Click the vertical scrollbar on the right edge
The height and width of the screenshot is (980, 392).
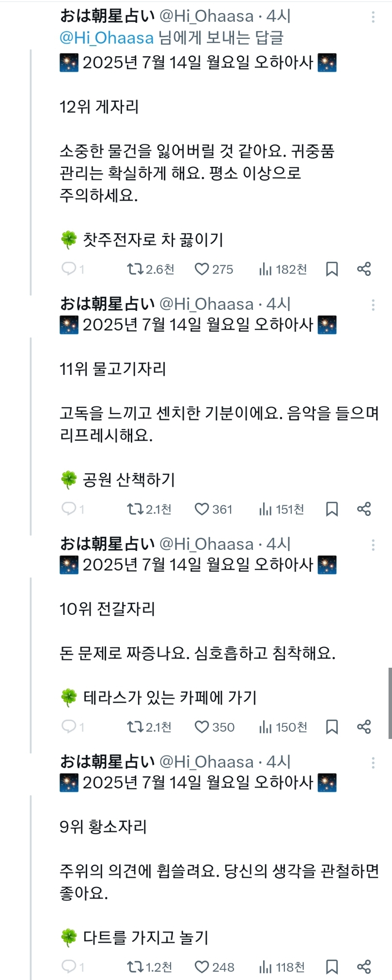(390, 703)
